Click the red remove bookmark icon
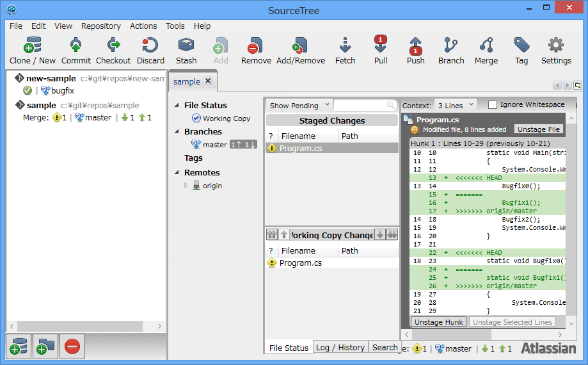 [72, 346]
